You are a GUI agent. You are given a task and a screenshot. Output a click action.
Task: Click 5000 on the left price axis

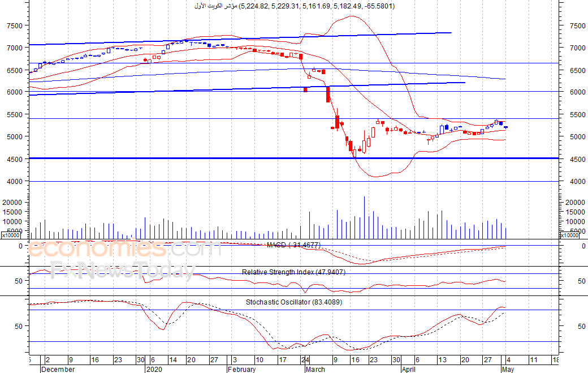pos(15,137)
